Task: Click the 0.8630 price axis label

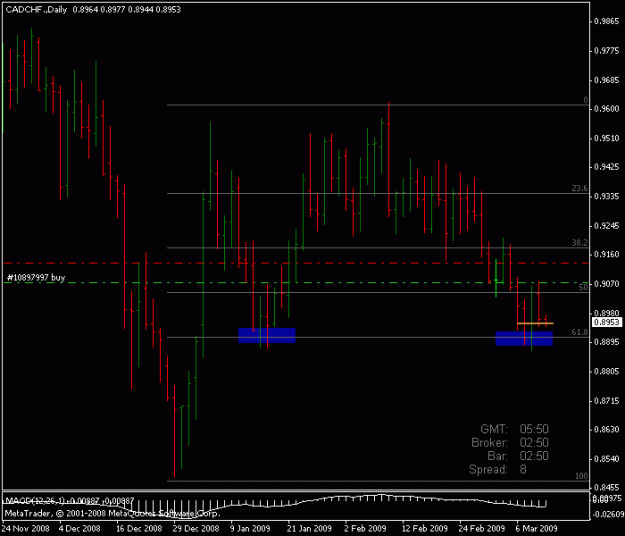Action: tap(607, 430)
